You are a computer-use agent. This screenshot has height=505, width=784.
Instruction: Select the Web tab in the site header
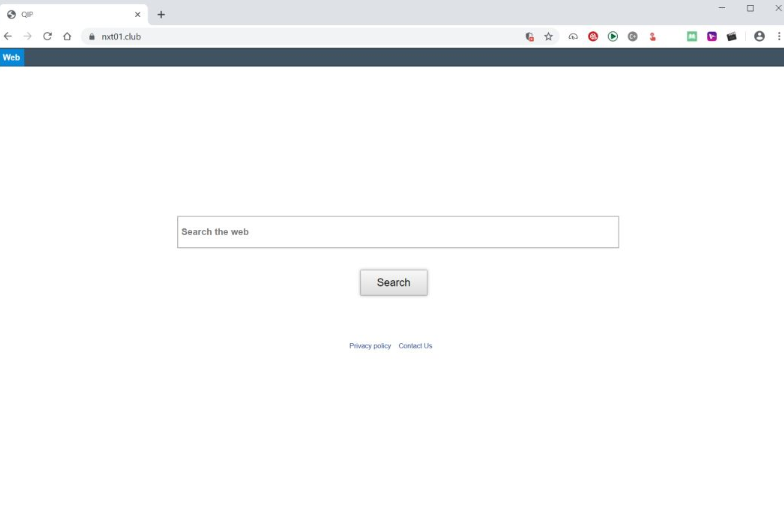[x=12, y=58]
